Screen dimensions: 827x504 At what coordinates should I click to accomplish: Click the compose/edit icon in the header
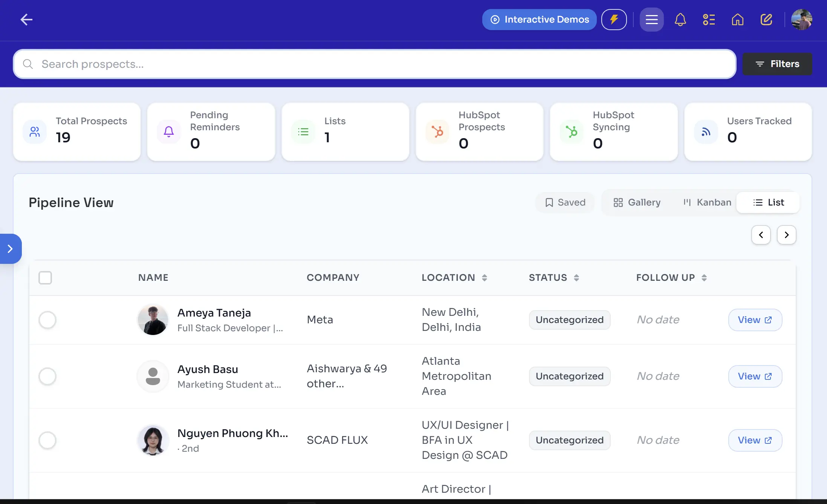[x=766, y=20]
